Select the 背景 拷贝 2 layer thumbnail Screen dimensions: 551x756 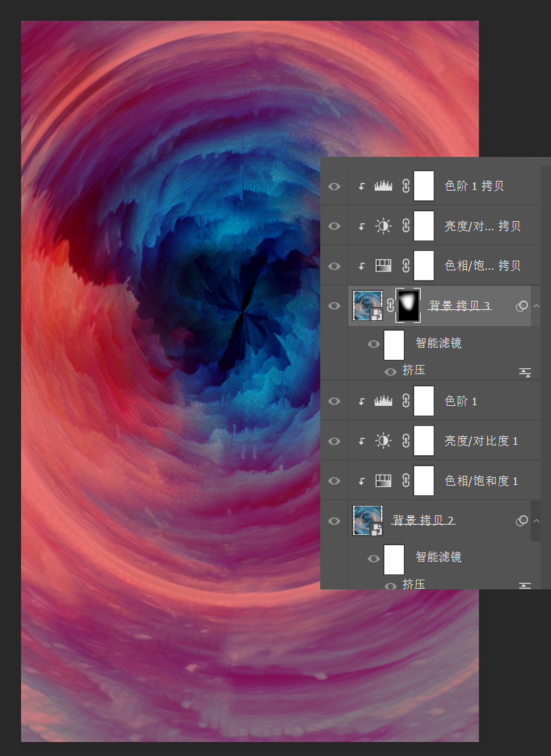(x=368, y=521)
